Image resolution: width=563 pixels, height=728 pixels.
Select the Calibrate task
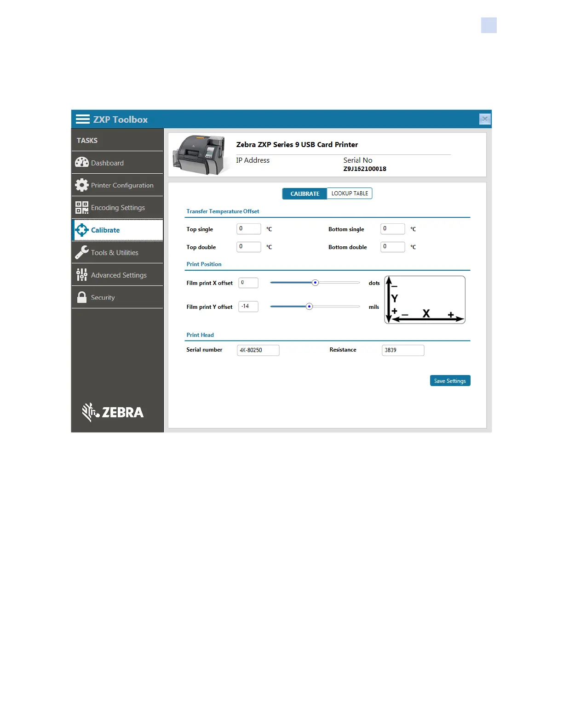117,230
